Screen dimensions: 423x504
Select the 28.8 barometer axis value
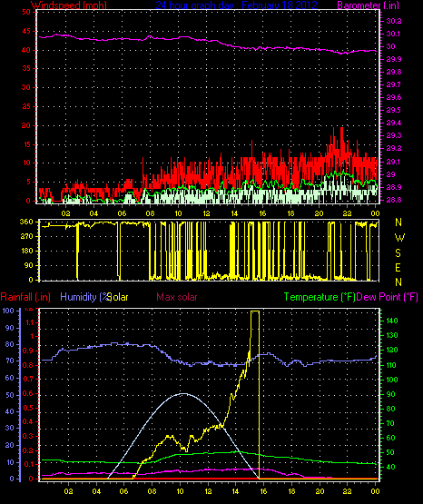[x=394, y=200]
